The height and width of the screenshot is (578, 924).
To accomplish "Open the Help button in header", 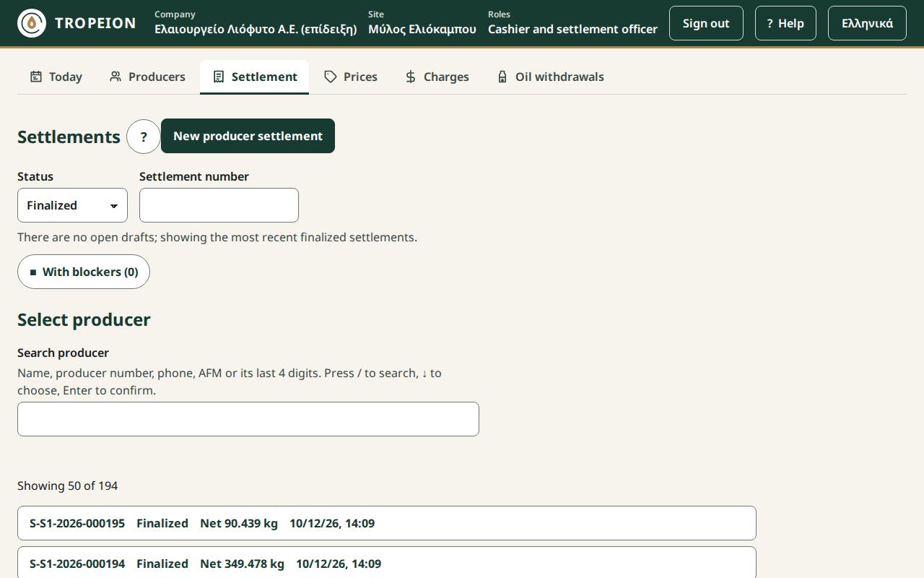I will [785, 23].
